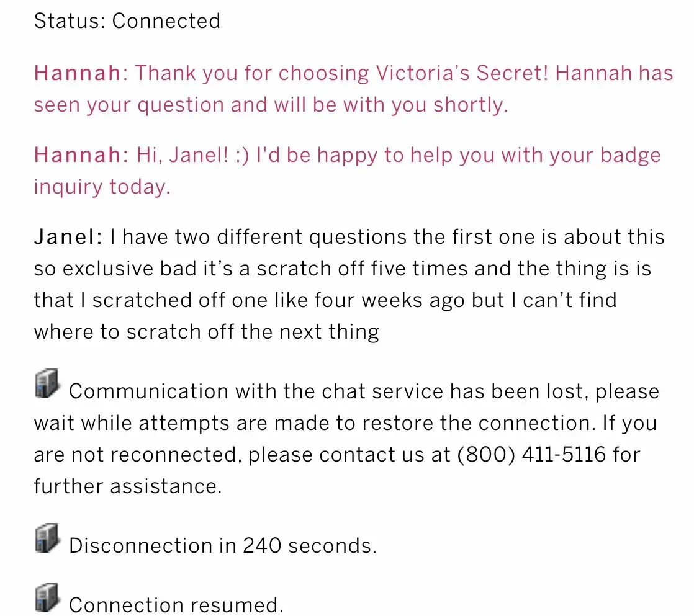Click server icon beside "Communication with the chat service"
694x616 pixels.
click(x=47, y=383)
